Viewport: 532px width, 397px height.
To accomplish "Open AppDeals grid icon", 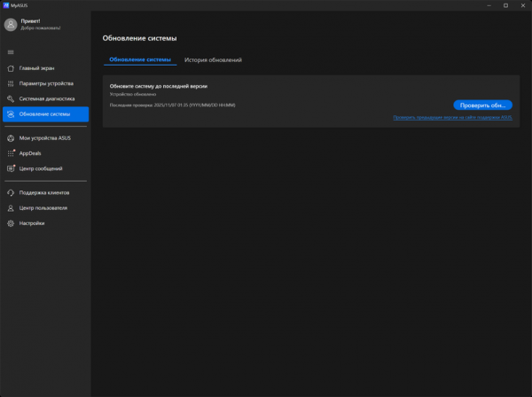I will point(11,153).
